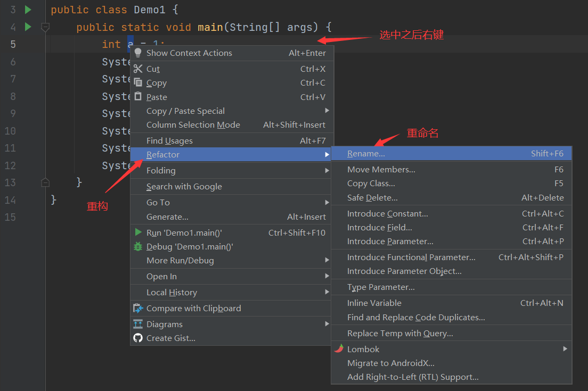The width and height of the screenshot is (588, 391).
Task: Select Introduce Constant... entry
Action: click(x=452, y=214)
